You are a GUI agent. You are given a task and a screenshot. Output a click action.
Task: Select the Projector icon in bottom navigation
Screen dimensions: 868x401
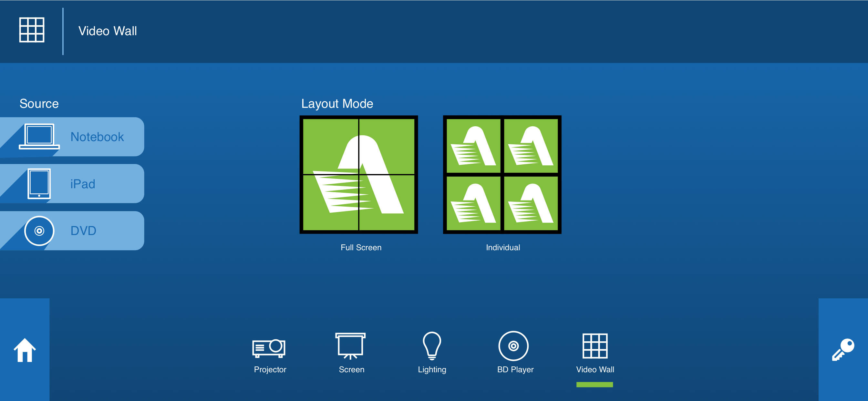tap(269, 347)
